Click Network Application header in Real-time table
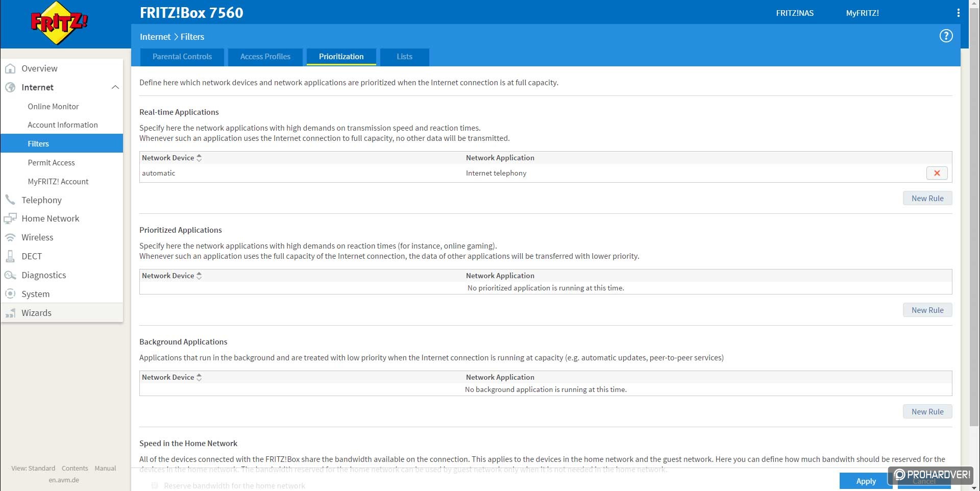This screenshot has height=491, width=980. coord(500,158)
